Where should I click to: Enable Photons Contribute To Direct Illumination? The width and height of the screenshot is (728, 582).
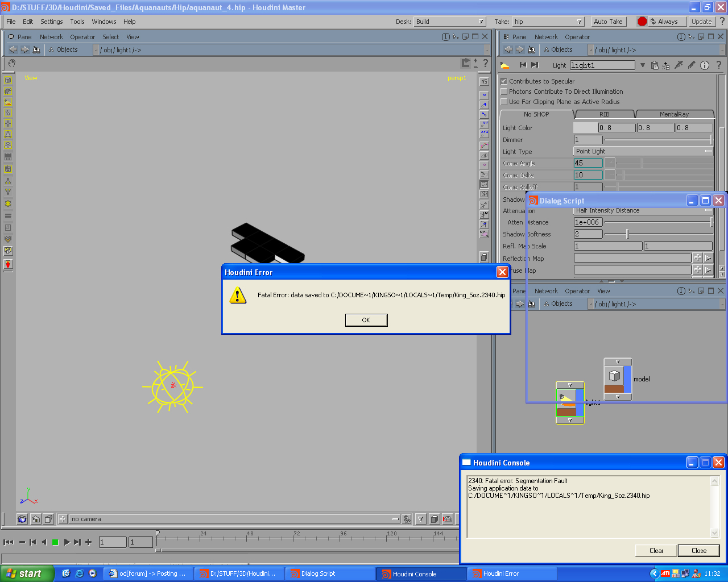point(503,92)
